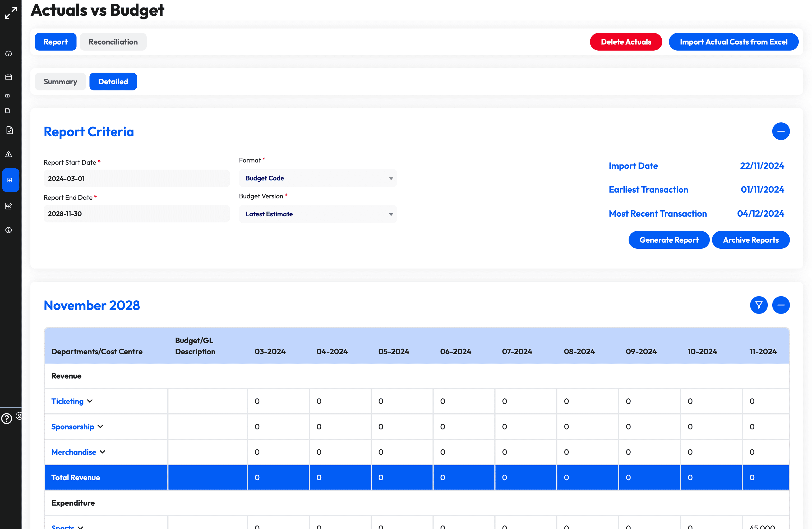The width and height of the screenshot is (812, 529).
Task: Select the Summary view tab
Action: (x=60, y=82)
